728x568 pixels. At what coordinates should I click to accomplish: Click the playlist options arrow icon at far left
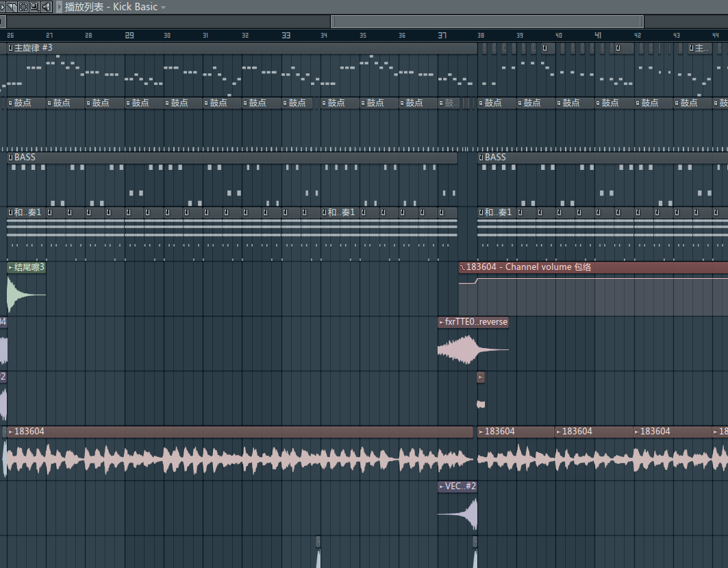point(3,7)
